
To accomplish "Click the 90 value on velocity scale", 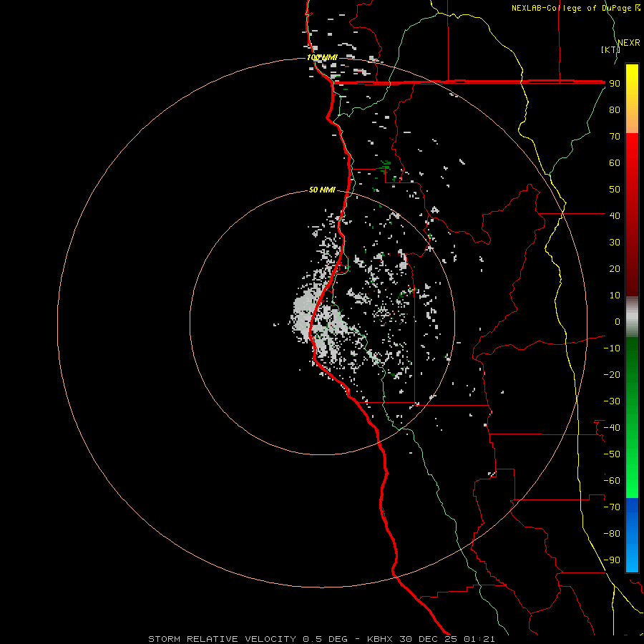I will point(615,84).
